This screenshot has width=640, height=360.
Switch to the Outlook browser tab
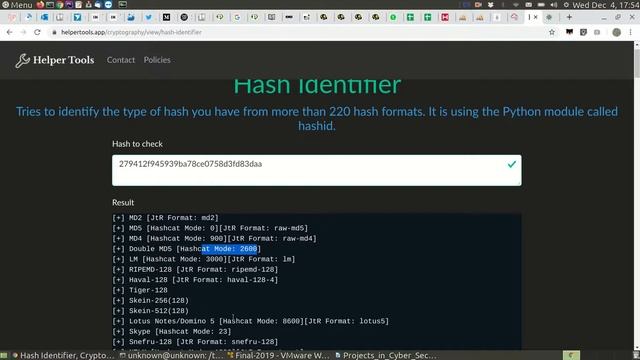(x=44, y=17)
